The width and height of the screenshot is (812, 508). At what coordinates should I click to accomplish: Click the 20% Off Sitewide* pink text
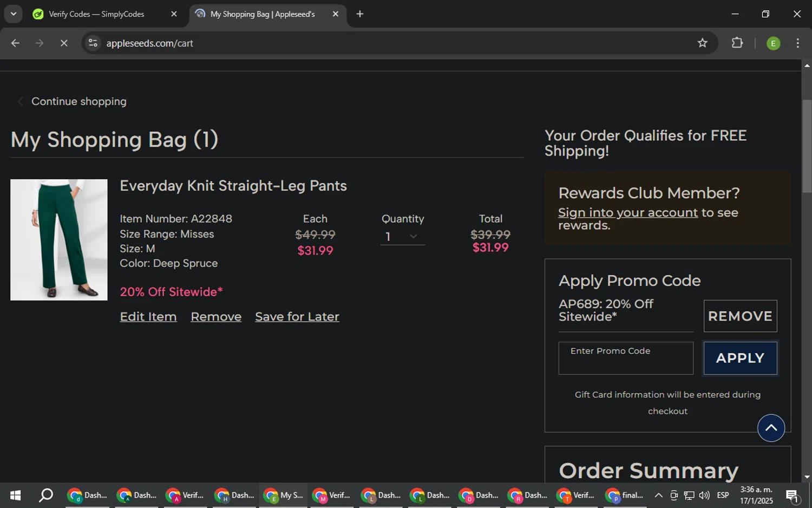click(171, 292)
